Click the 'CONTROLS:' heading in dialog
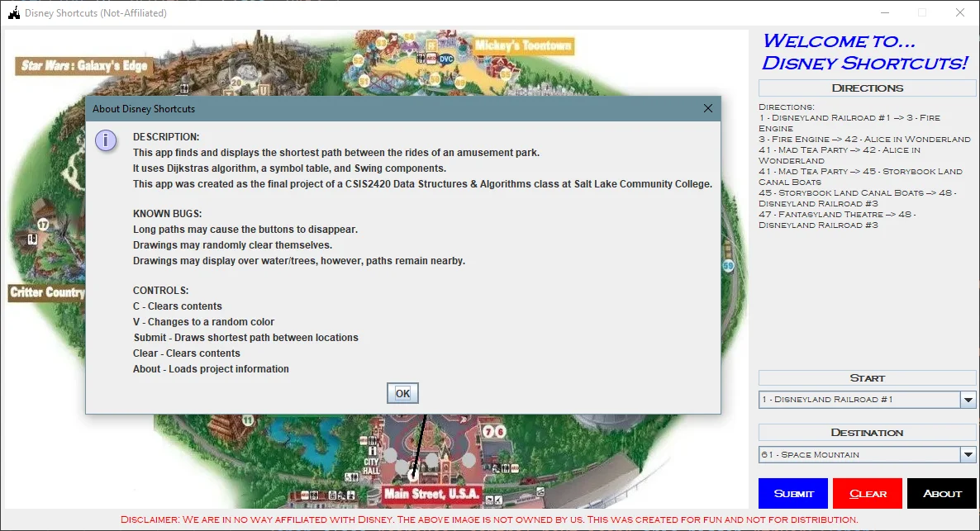Image resolution: width=980 pixels, height=531 pixels. (x=160, y=291)
